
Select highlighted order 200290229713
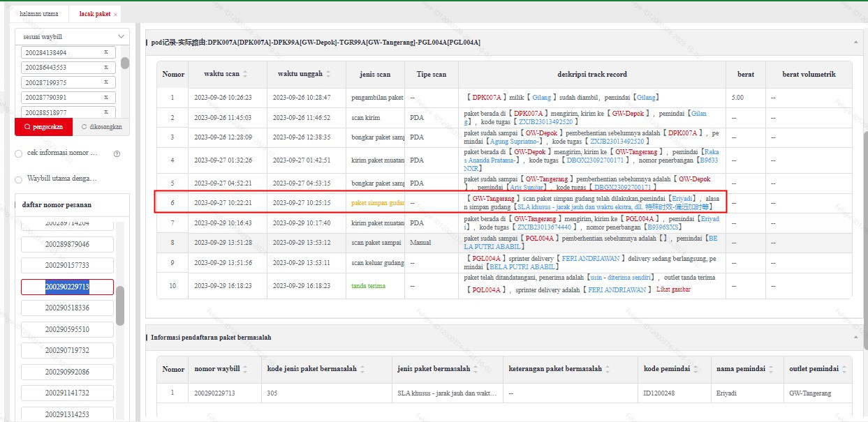[67, 287]
